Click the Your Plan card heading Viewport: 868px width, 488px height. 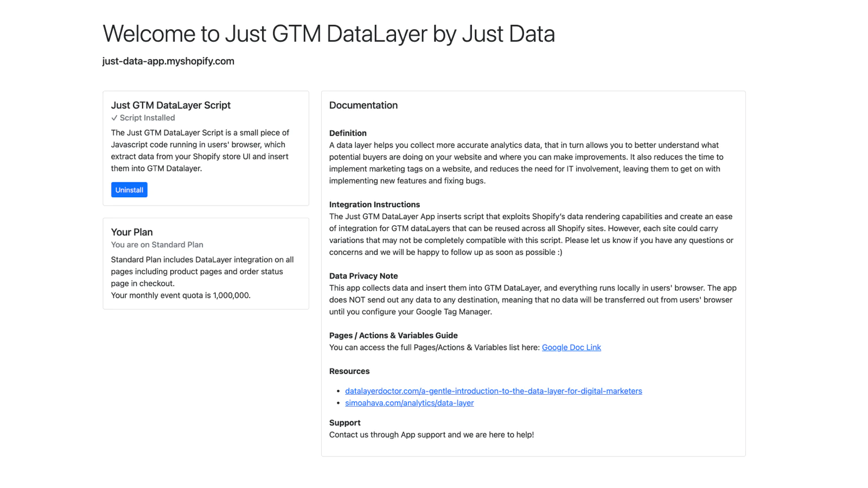pyautogui.click(x=132, y=232)
